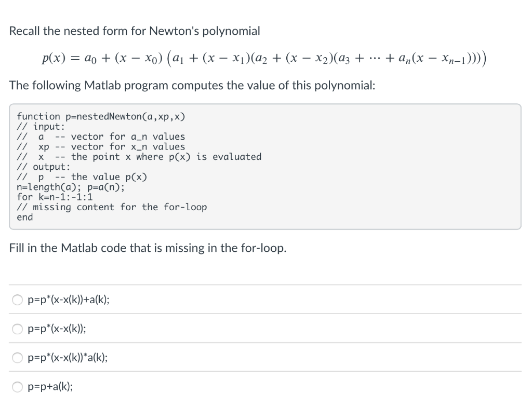Click the heading Recall the nested form
The height and width of the screenshot is (407, 532).
point(134,31)
